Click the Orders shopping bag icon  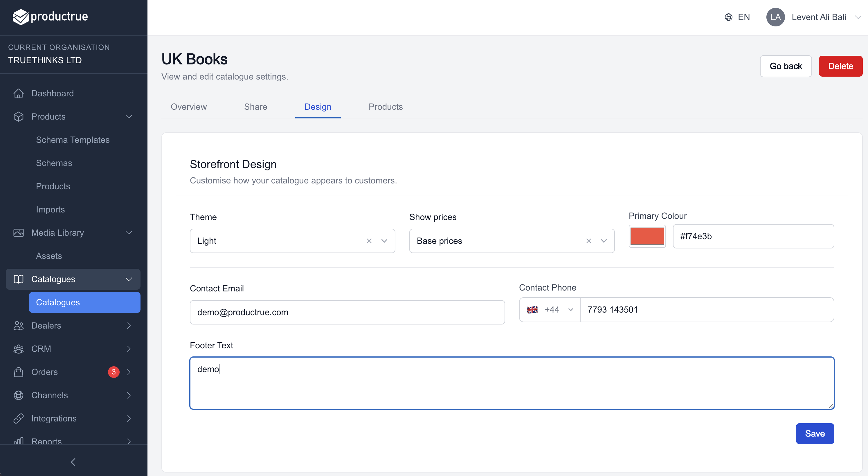[x=19, y=372]
